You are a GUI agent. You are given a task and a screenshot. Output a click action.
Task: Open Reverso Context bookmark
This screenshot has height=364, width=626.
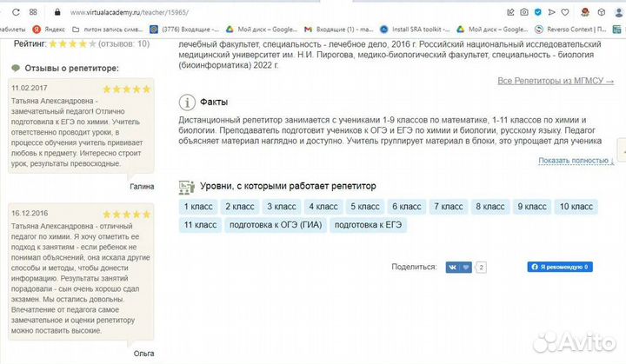[571, 30]
